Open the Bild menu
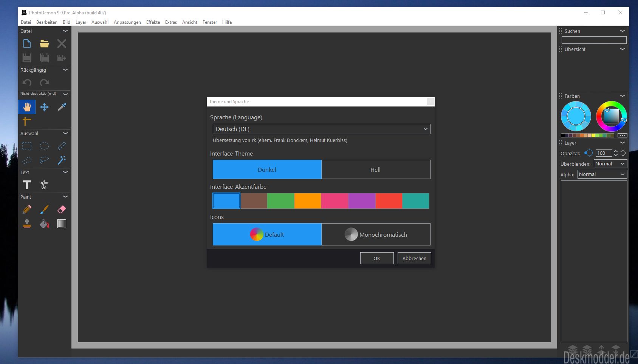 [x=67, y=22]
